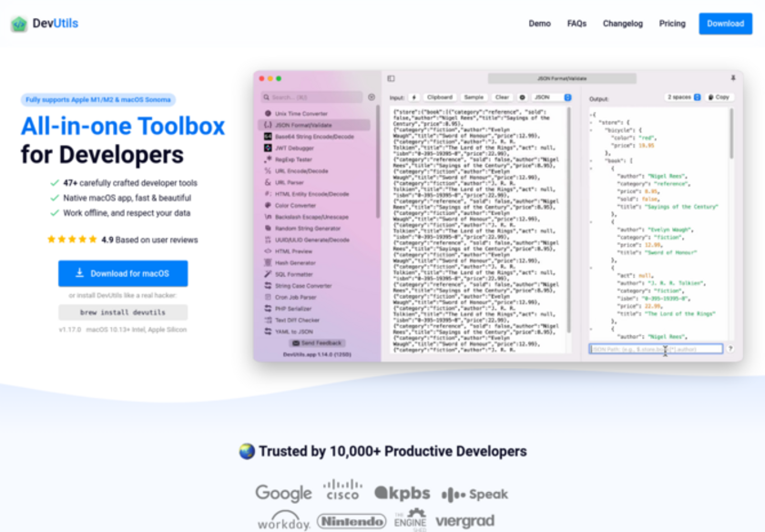Open PHP Serializer icon
The width and height of the screenshot is (765, 532).
[268, 309]
